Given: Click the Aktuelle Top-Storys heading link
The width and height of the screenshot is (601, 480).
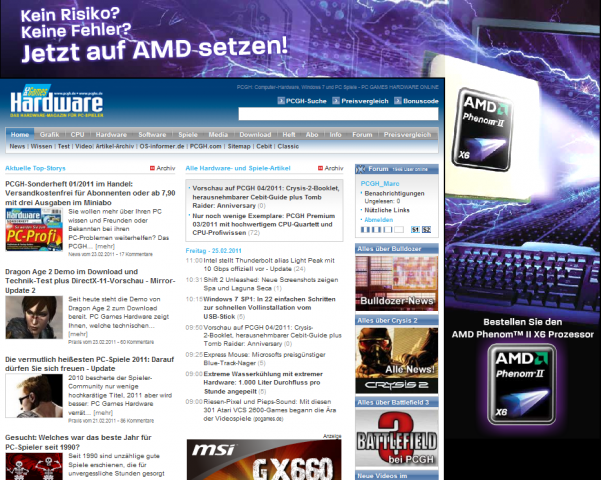Looking at the screenshot, I should pyautogui.click(x=35, y=168).
